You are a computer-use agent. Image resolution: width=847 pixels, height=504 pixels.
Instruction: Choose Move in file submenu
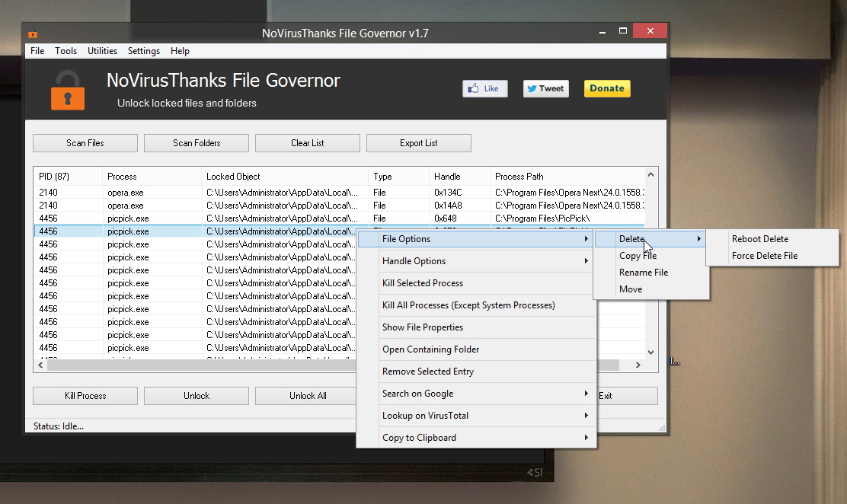tap(650, 289)
